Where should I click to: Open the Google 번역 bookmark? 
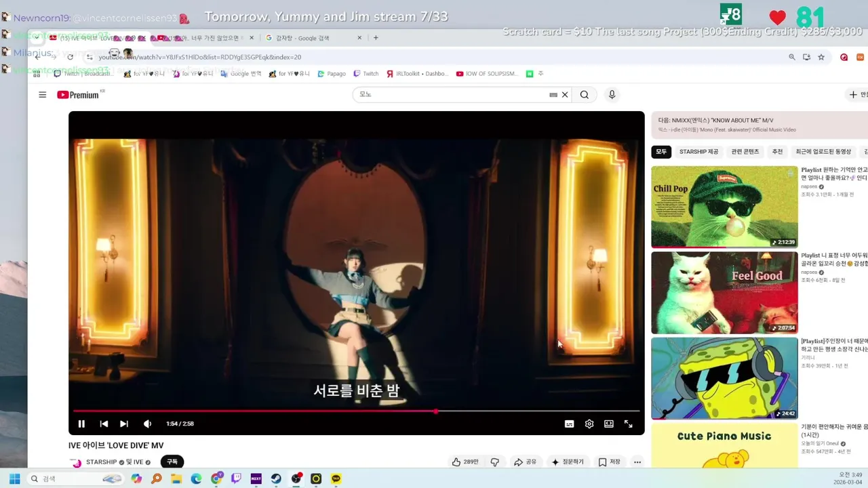(241, 74)
